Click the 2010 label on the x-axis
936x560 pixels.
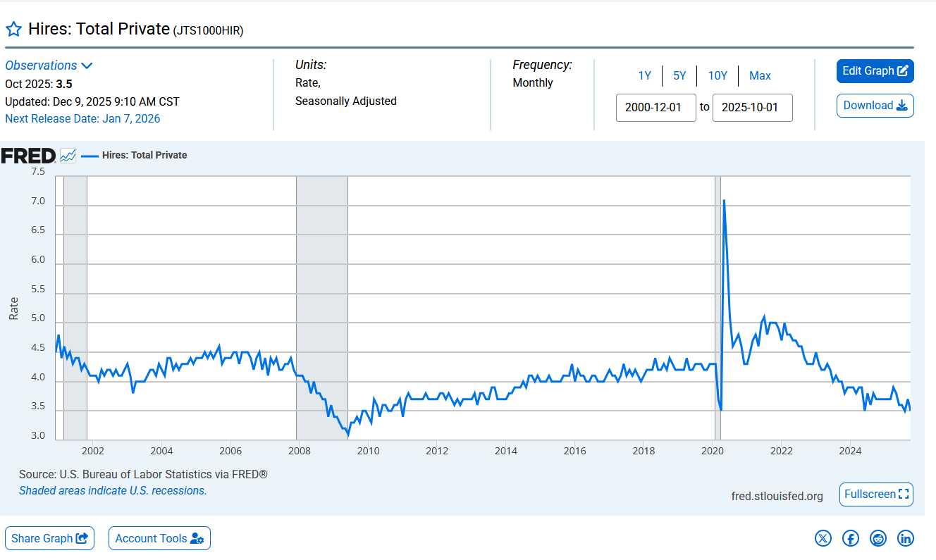click(368, 451)
